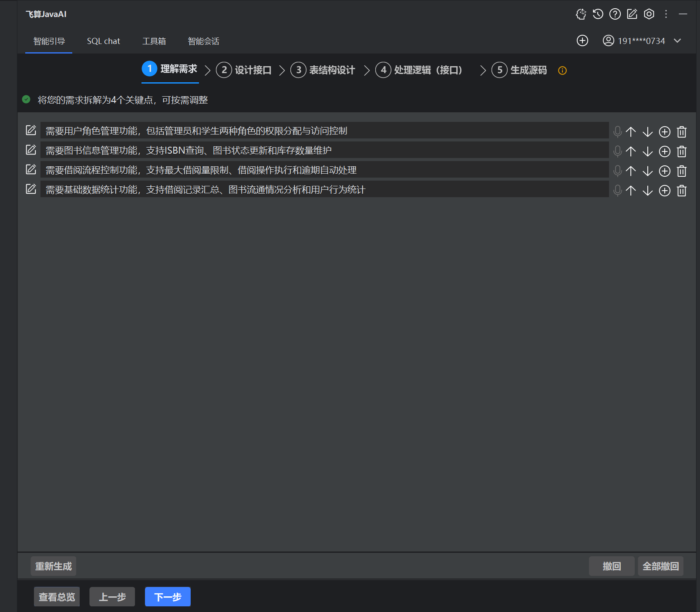Switch to the SQL chat tab
The image size is (700, 612).
[103, 40]
